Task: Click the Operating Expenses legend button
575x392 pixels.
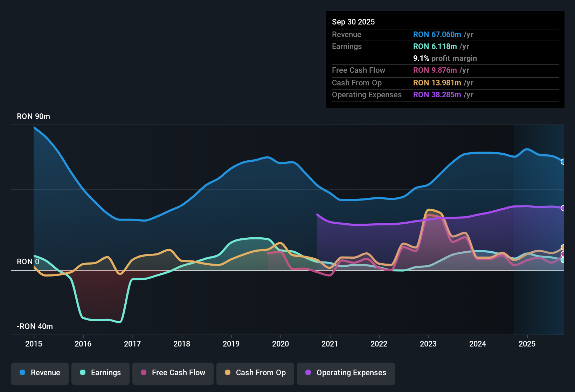Action: [346, 373]
